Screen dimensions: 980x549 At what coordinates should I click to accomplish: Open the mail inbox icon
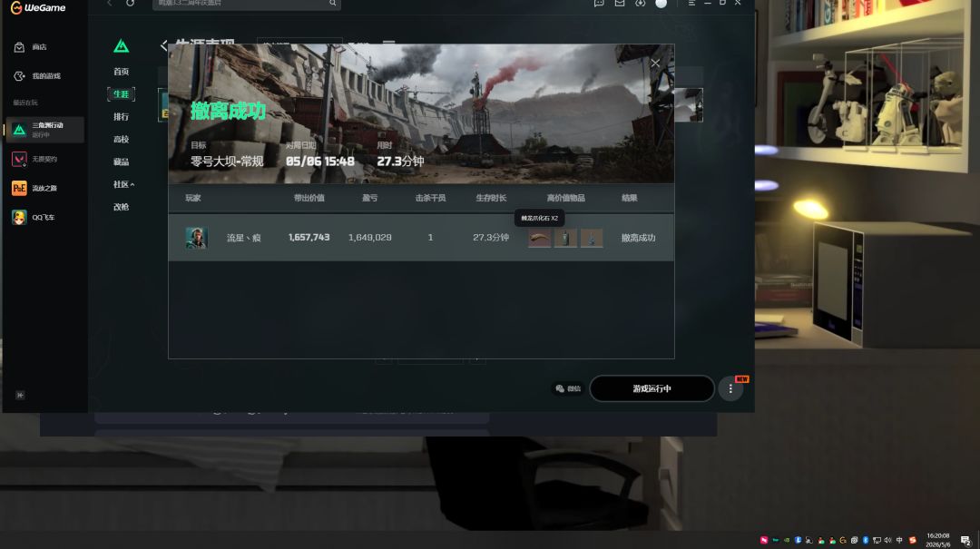620,3
